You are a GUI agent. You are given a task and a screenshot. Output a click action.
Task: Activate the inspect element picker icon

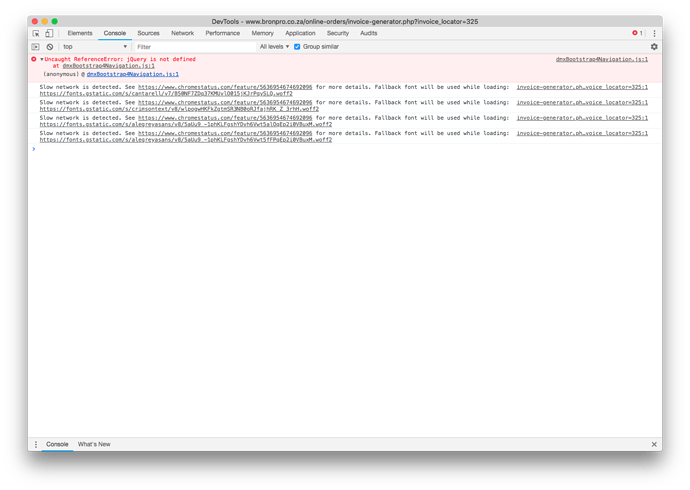click(x=36, y=33)
